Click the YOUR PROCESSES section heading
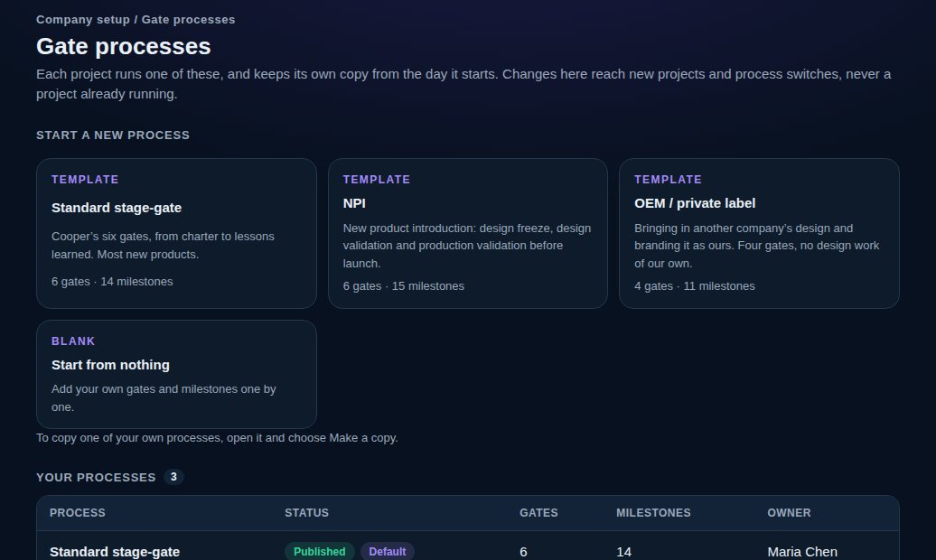The width and height of the screenshot is (936, 560). pyautogui.click(x=96, y=478)
